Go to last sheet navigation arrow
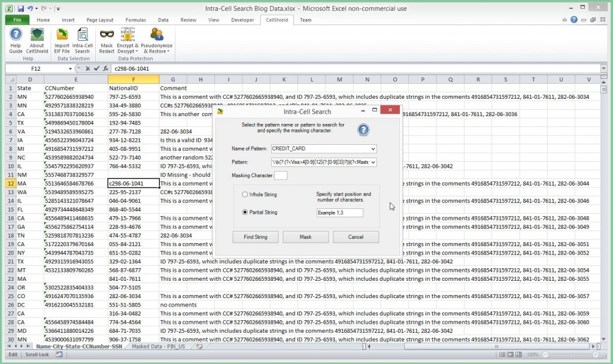This screenshot has width=613, height=364. coord(28,347)
